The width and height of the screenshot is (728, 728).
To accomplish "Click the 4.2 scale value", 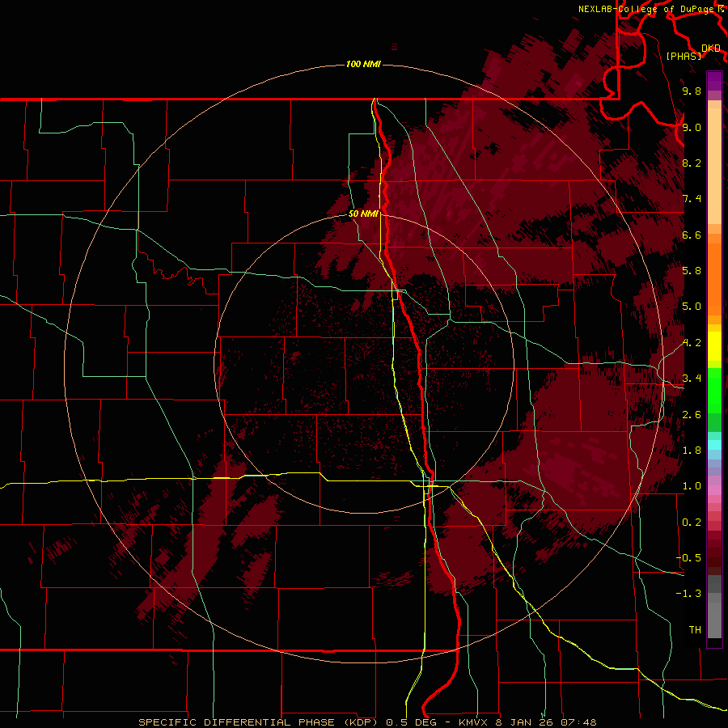I will pos(692,343).
